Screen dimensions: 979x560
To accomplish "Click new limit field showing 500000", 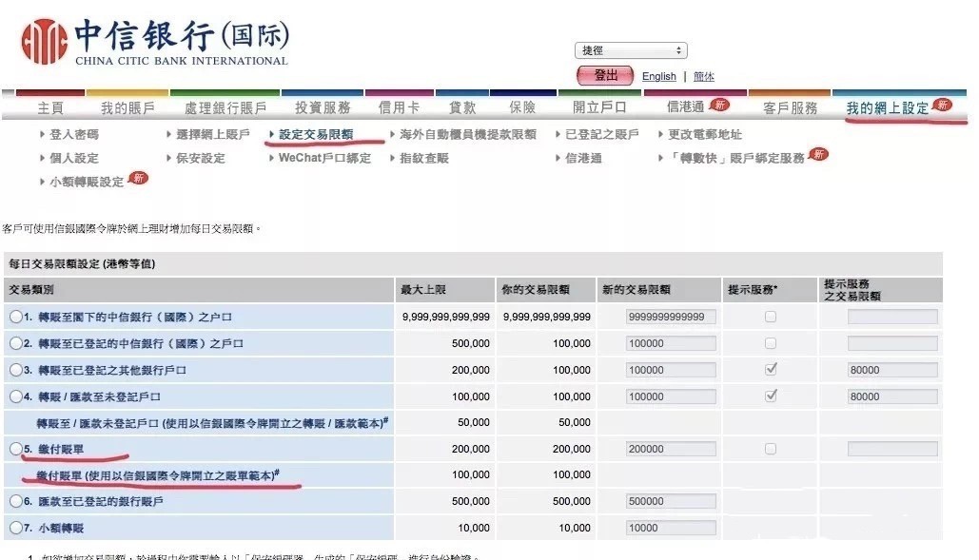I will click(671, 501).
